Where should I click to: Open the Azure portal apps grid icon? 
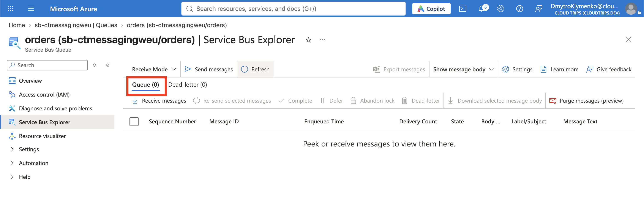pos(10,9)
